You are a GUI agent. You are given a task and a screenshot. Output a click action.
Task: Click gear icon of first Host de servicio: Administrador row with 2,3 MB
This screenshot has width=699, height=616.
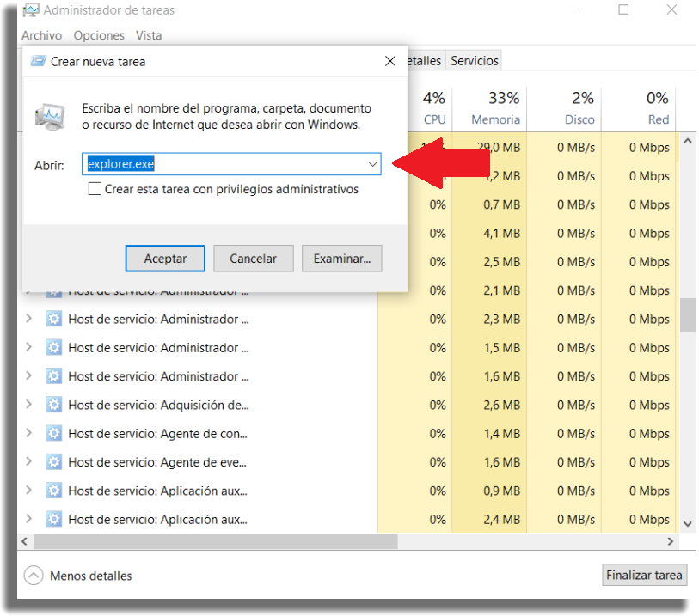pos(54,319)
